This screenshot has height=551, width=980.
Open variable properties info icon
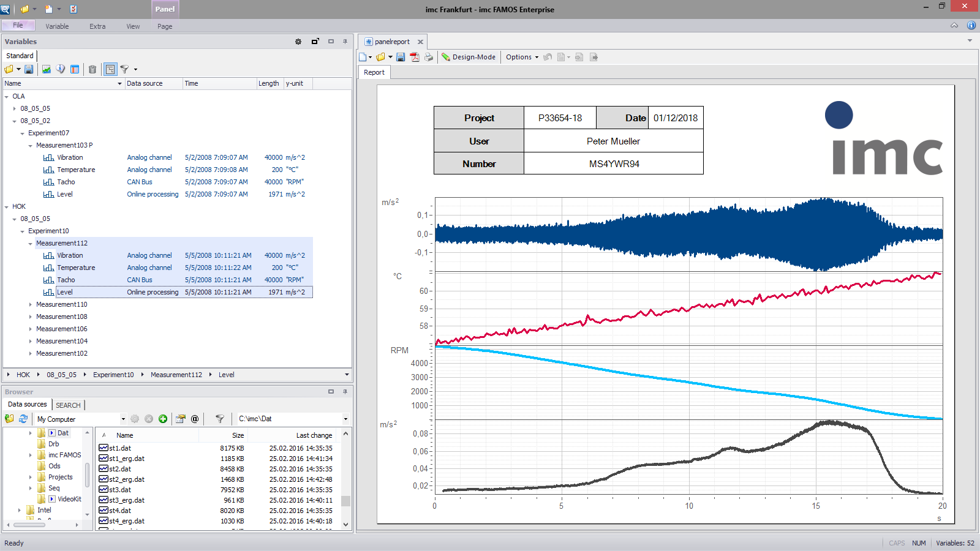(61, 69)
